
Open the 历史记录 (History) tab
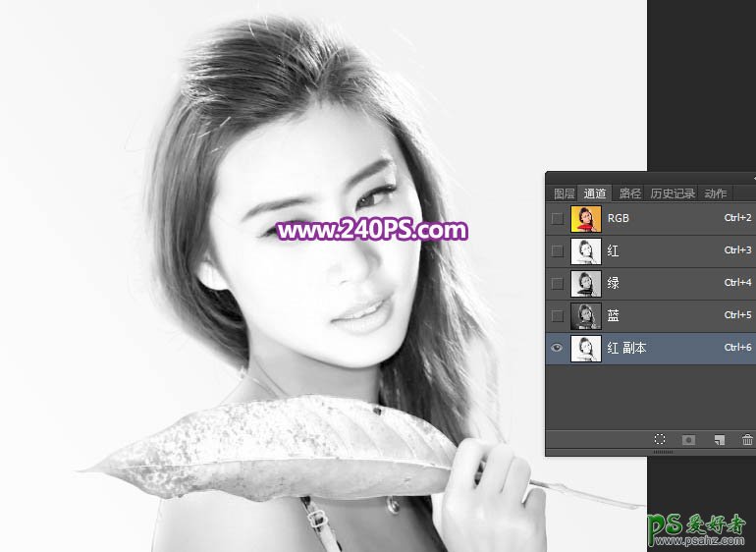(x=673, y=193)
